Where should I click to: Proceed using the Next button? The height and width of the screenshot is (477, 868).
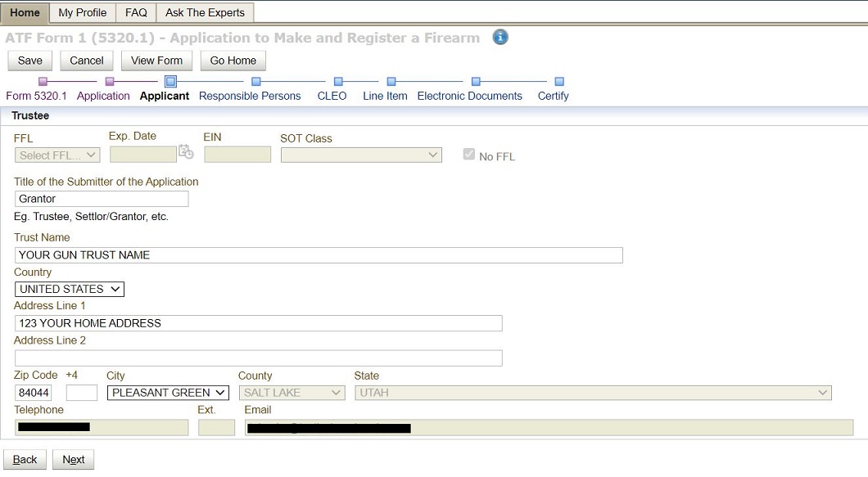click(73, 459)
